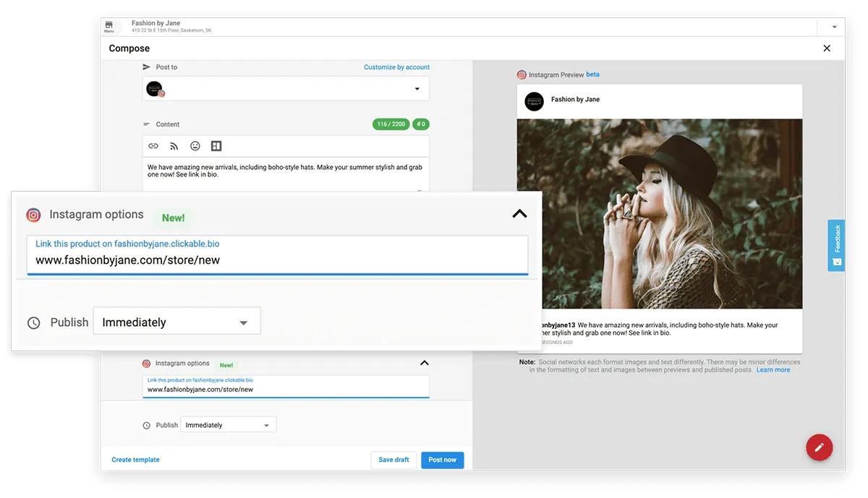Viewport: 868px width, 498px height.
Task: Close the Compose panel with X
Action: (827, 48)
